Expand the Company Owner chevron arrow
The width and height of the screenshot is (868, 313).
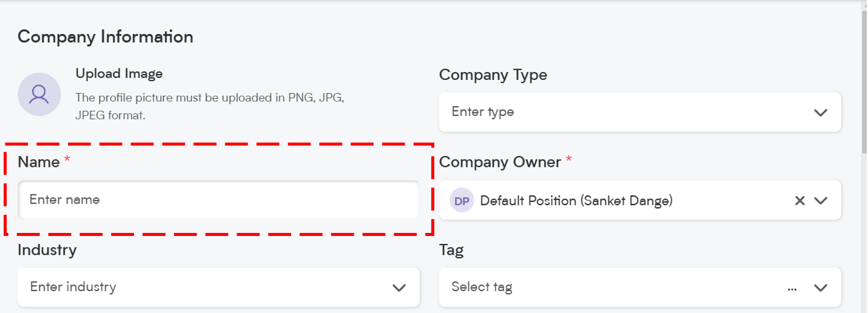pos(821,201)
